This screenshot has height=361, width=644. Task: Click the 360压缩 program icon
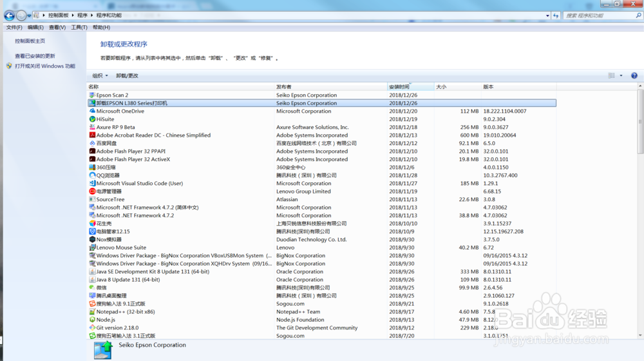[x=92, y=168]
